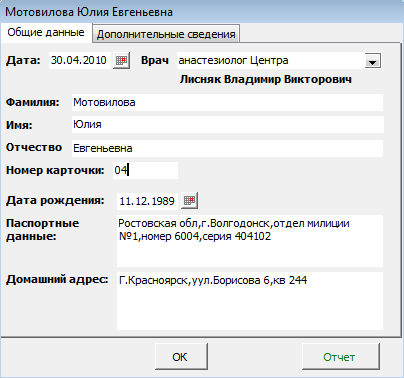404x378 pixels.
Task: Click the doctor name Лисняк Владимир Викторович
Action: click(x=266, y=80)
